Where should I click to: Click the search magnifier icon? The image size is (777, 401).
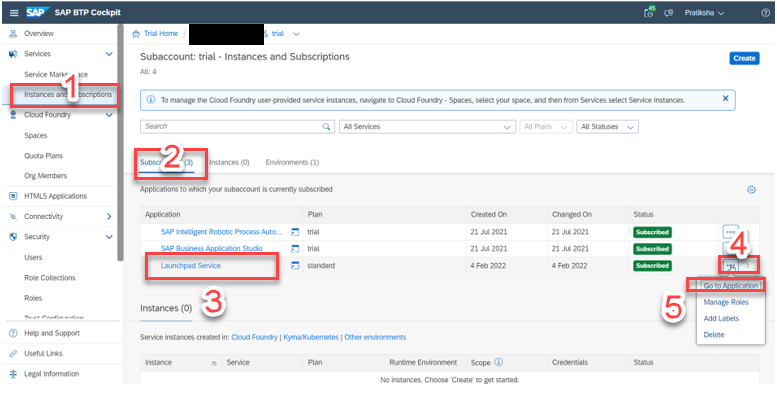click(x=327, y=127)
